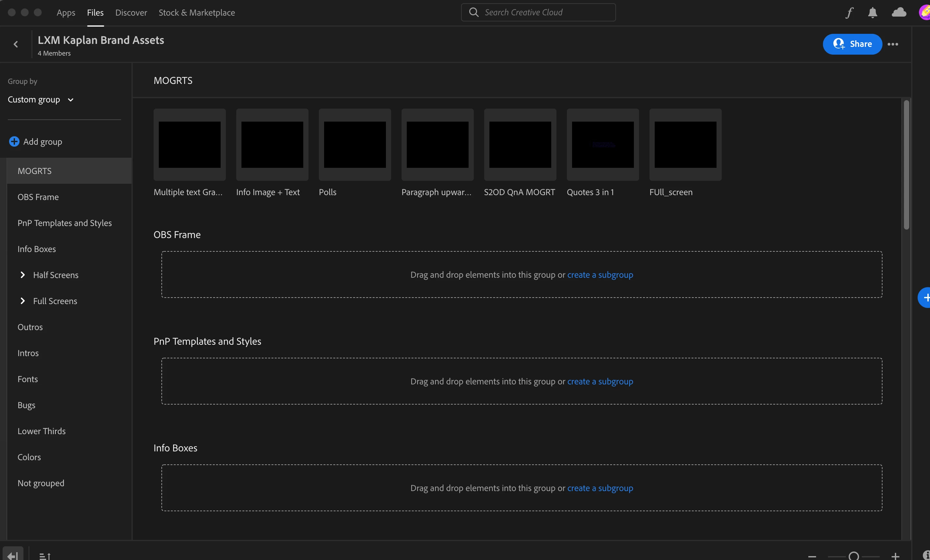
Task: Expand the Half Screens group
Action: (x=23, y=275)
